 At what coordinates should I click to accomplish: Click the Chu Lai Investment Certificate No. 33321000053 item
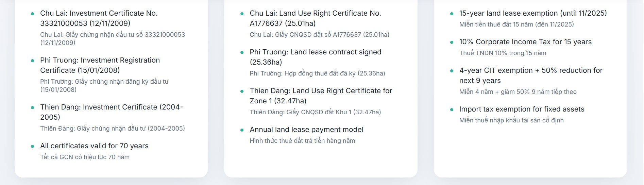pos(99,18)
